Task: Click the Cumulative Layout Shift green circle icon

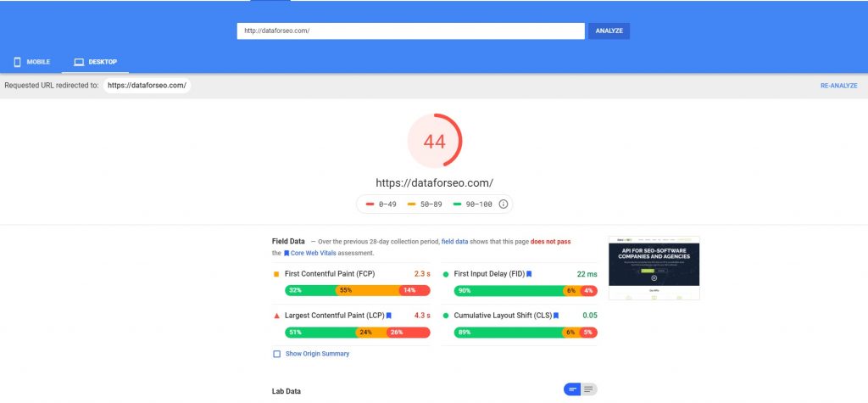Action: (446, 316)
